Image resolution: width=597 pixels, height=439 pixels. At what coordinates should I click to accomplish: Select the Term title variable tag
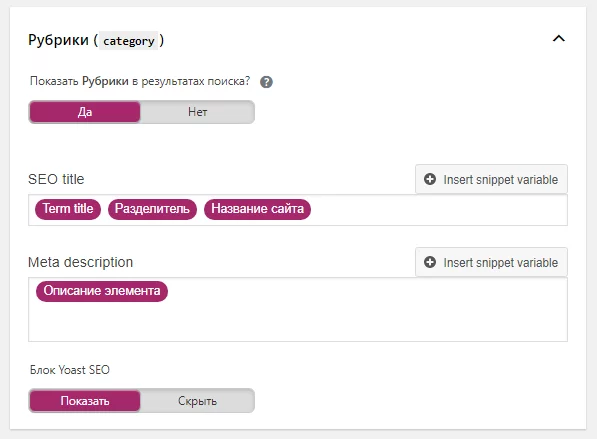tap(68, 209)
